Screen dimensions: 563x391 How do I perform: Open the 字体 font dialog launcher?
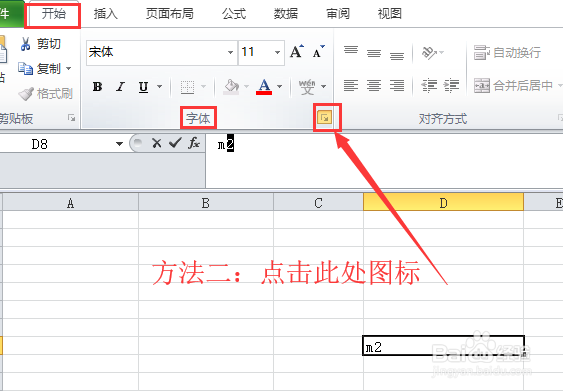coord(325,117)
